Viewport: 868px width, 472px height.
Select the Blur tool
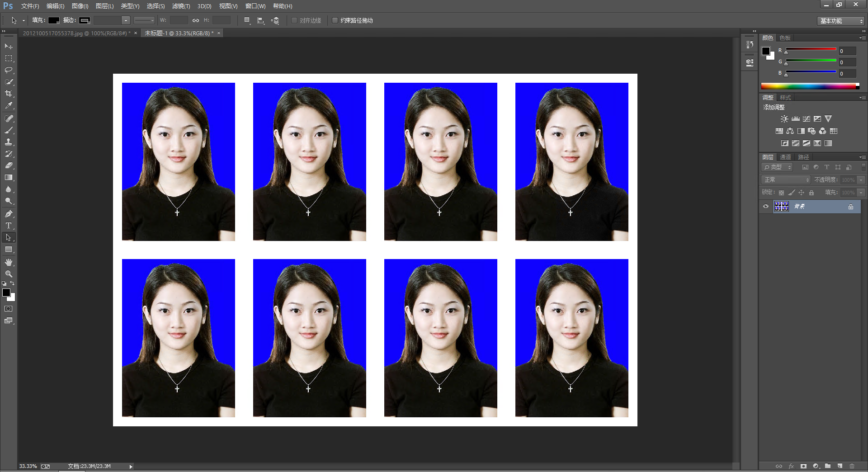point(9,189)
